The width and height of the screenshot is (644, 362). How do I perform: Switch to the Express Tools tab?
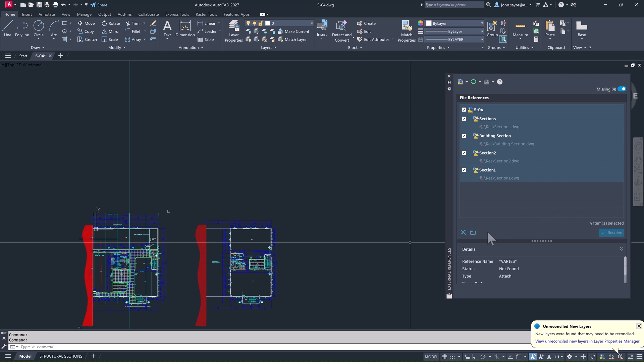(x=177, y=14)
